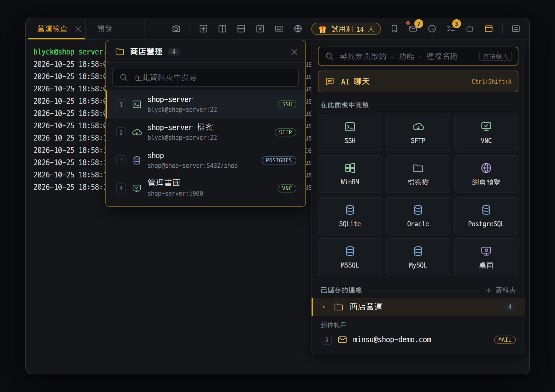Open MSSQL tile

coord(350,257)
